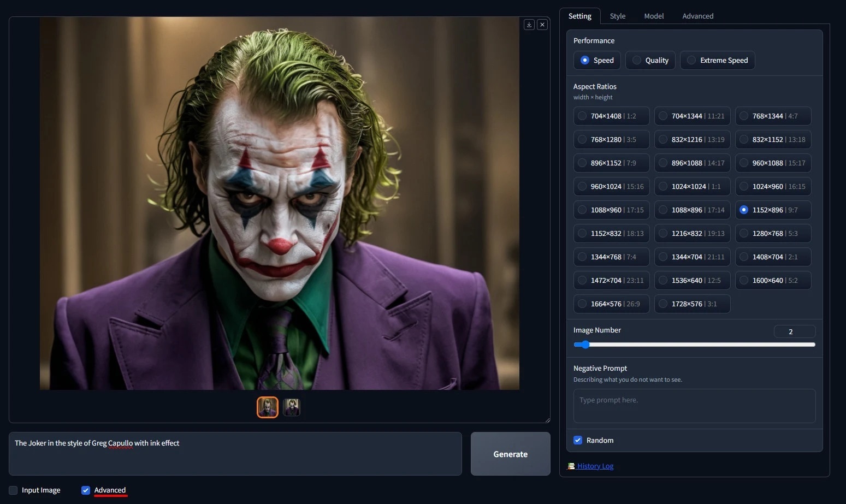Open the Model tab
846x504 pixels.
tap(654, 16)
